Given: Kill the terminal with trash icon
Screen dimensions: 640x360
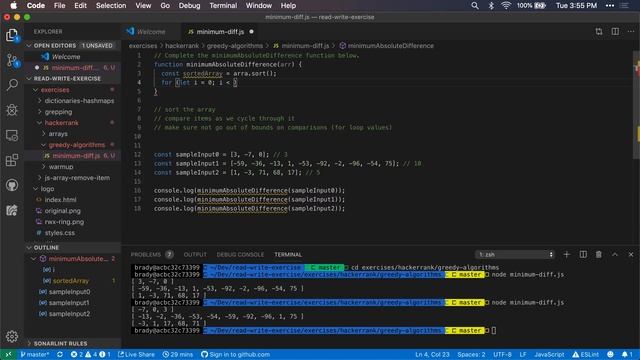Looking at the screenshot, I should (x=598, y=254).
